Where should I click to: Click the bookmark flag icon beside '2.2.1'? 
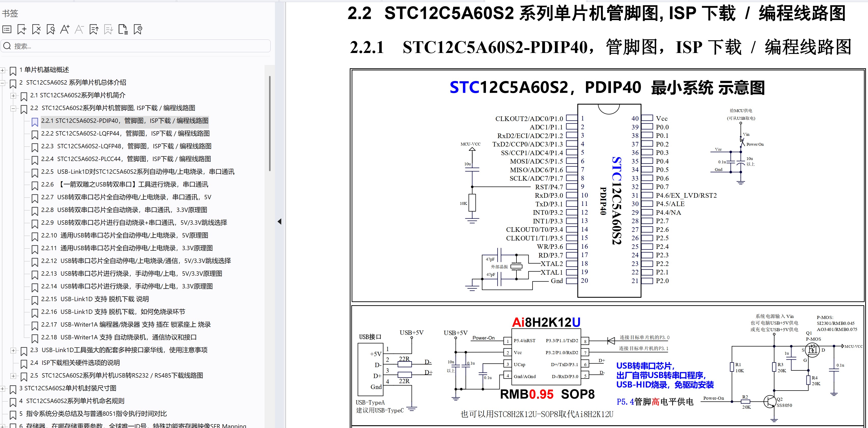click(x=34, y=122)
